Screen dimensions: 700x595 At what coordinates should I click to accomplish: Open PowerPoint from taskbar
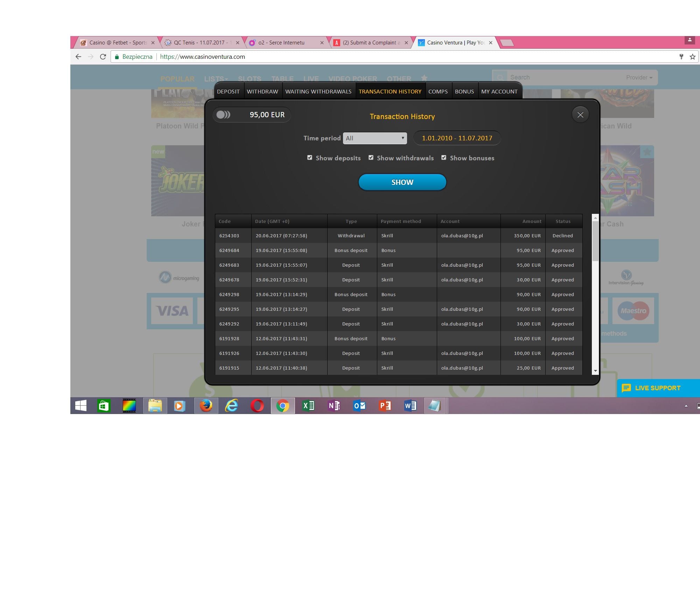385,406
